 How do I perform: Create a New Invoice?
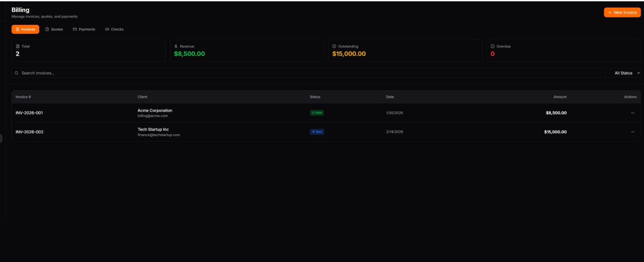[x=622, y=13]
